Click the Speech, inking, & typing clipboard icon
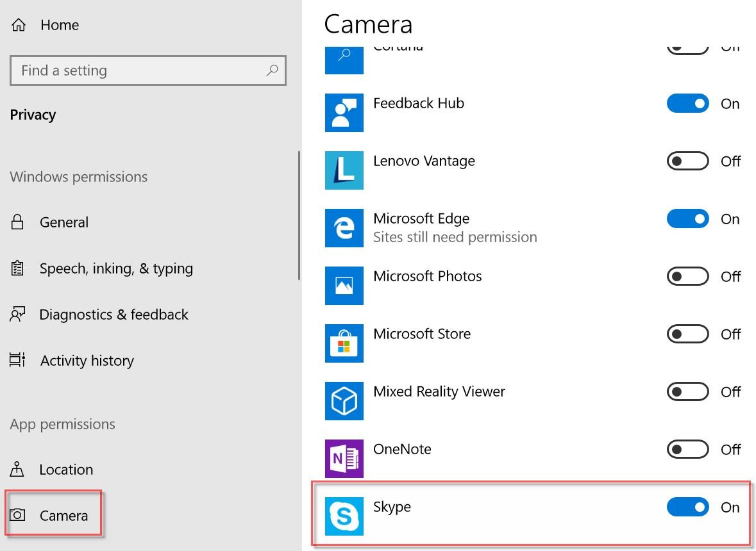Screen dimensions: 756x551 [x=17, y=268]
